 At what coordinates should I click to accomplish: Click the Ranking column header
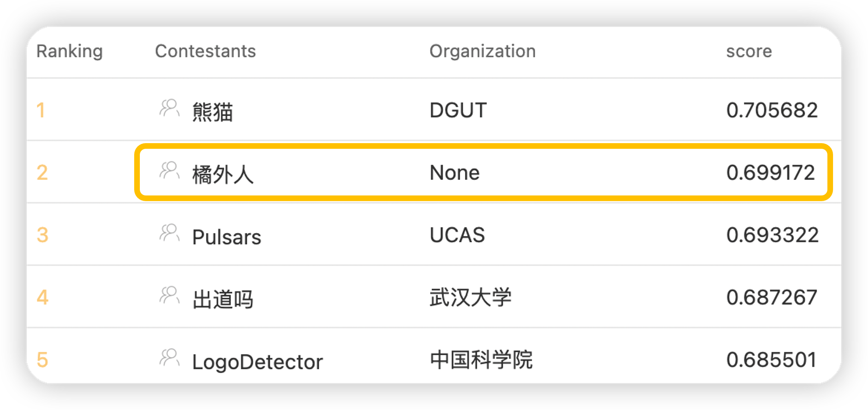click(x=70, y=51)
